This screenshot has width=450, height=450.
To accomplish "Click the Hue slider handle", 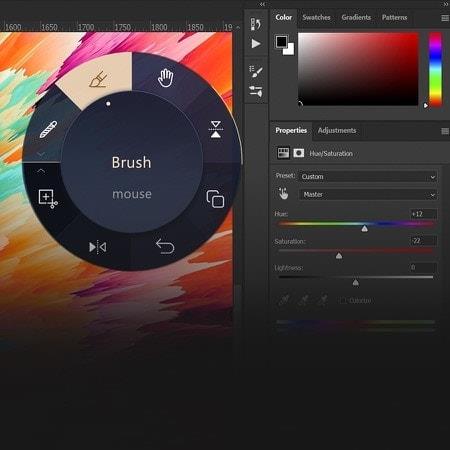I will coord(364,228).
